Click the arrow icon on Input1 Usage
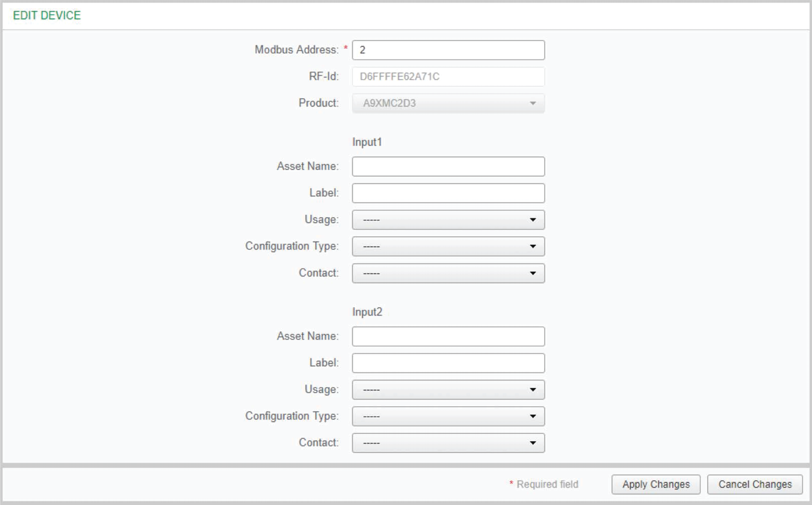This screenshot has height=505, width=812. click(533, 220)
